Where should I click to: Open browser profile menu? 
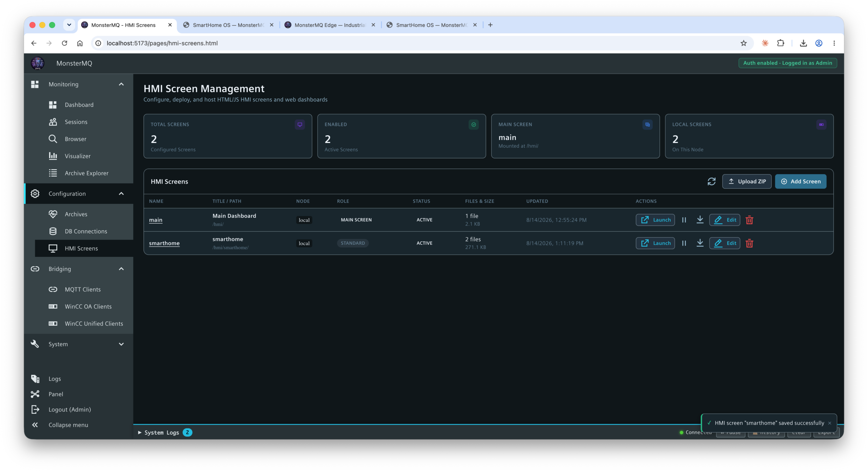pyautogui.click(x=818, y=43)
